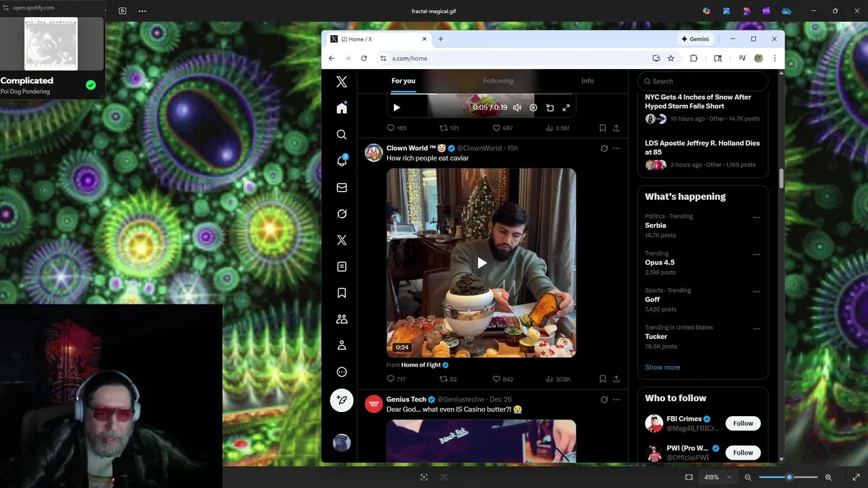This screenshot has width=868, height=488.
Task: Click Show more under What's happening
Action: click(663, 367)
